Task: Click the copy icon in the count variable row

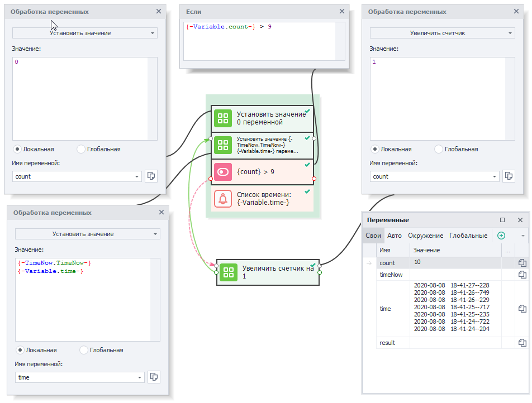Action: point(522,263)
